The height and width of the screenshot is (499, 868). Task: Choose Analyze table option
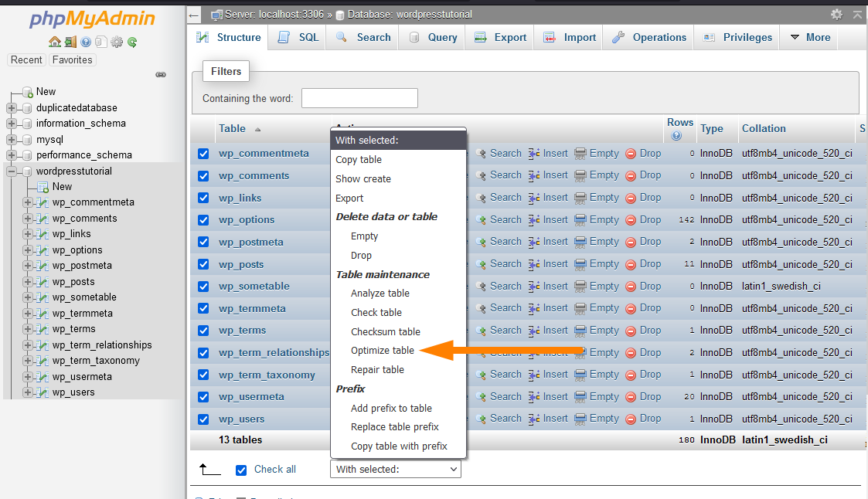(x=380, y=294)
